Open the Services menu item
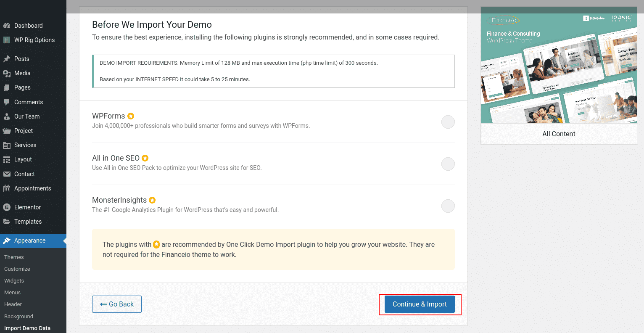The height and width of the screenshot is (333, 644). coord(33,145)
